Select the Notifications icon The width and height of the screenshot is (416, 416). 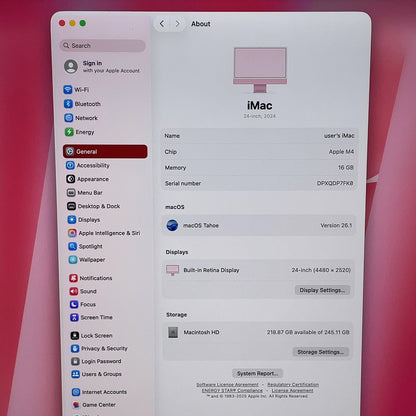tap(73, 278)
